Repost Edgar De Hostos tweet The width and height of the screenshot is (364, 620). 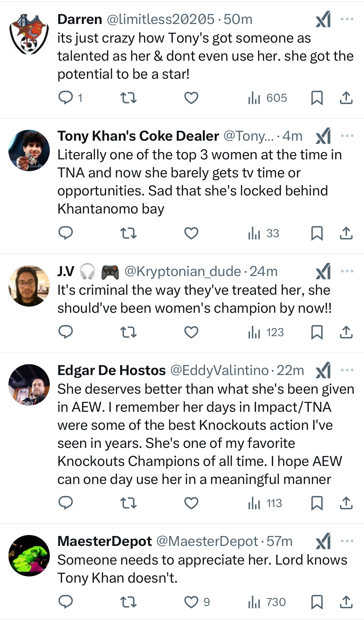pyautogui.click(x=128, y=503)
